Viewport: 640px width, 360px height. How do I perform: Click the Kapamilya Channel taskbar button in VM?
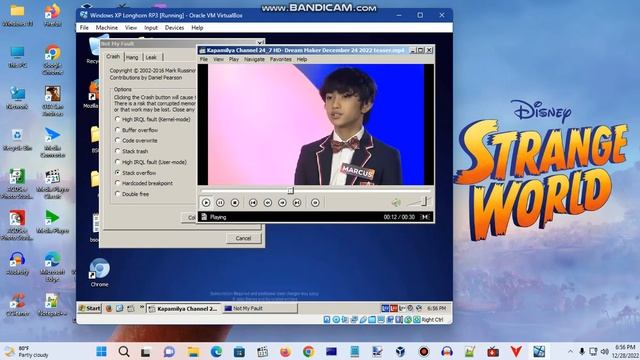[183, 309]
